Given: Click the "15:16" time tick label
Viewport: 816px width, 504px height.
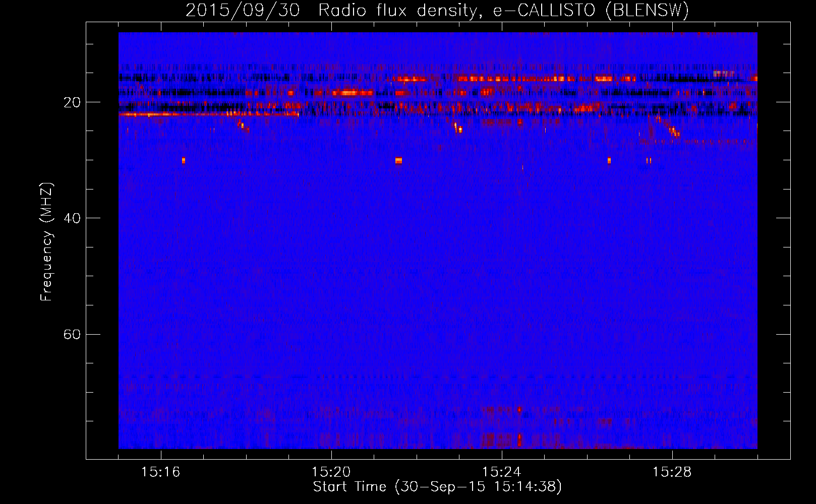Looking at the screenshot, I should (161, 472).
